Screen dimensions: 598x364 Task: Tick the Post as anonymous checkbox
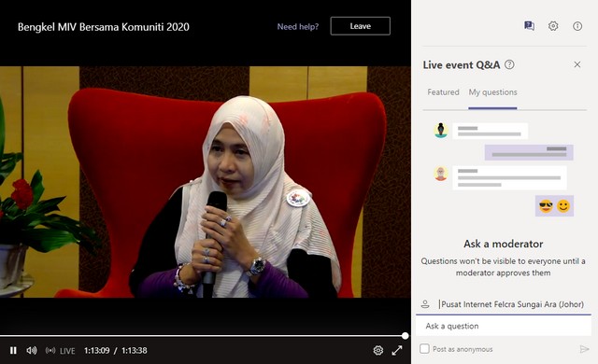coord(424,349)
